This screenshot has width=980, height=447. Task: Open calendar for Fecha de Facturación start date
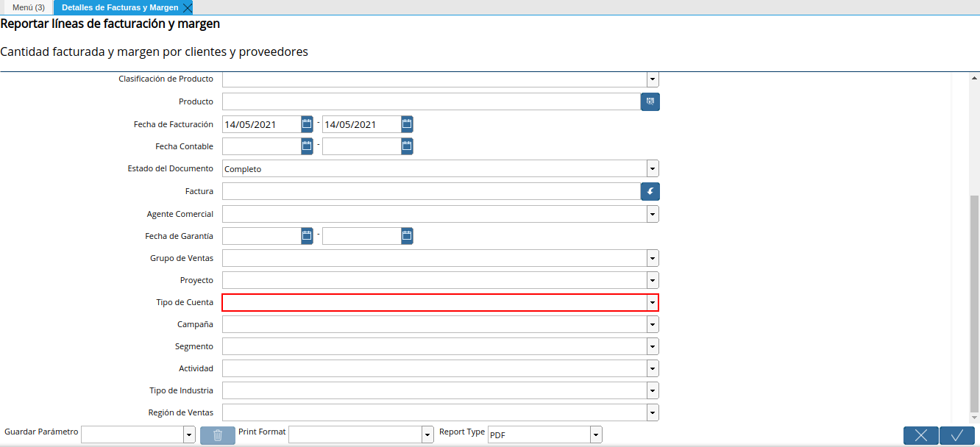(x=308, y=124)
